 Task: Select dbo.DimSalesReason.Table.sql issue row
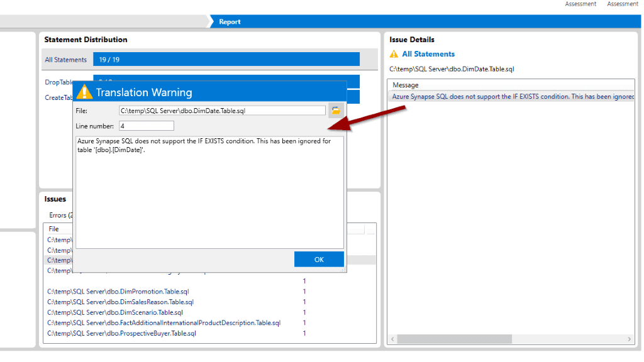pos(209,302)
